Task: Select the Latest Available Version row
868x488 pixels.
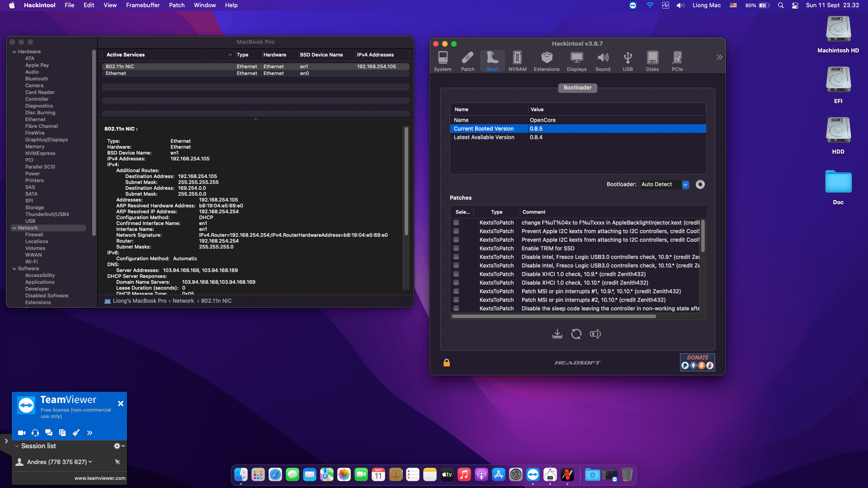Action: [578, 137]
